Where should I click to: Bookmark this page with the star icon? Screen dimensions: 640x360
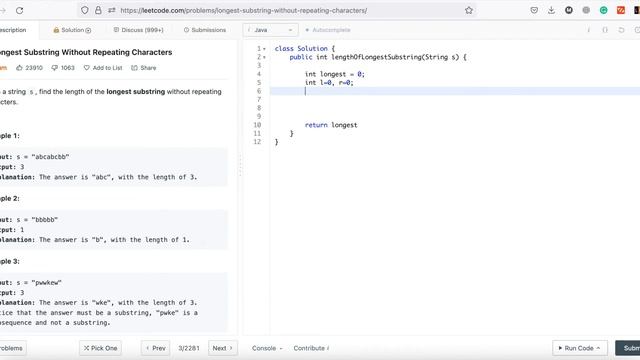click(469, 11)
